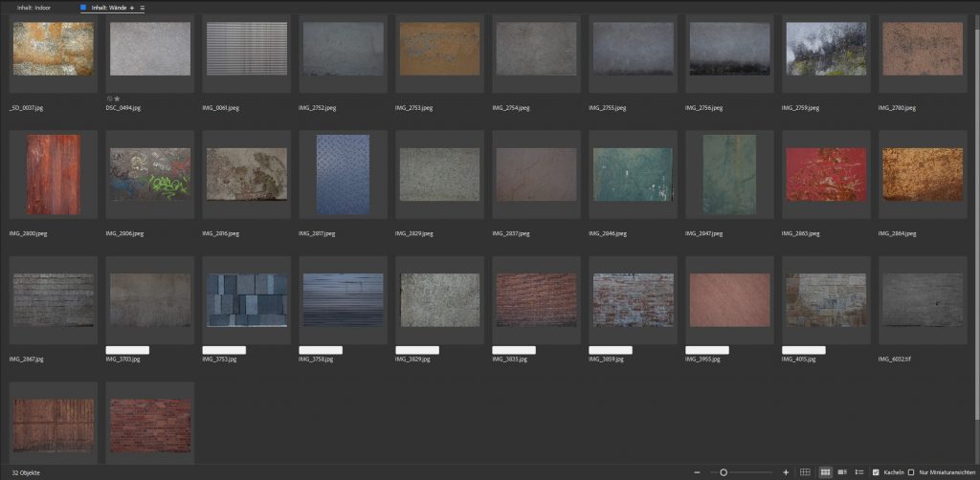Screen dimensions: 980x480
Task: Click the rusty texture thumbnail IMG_2753.jpeg
Action: (x=439, y=49)
